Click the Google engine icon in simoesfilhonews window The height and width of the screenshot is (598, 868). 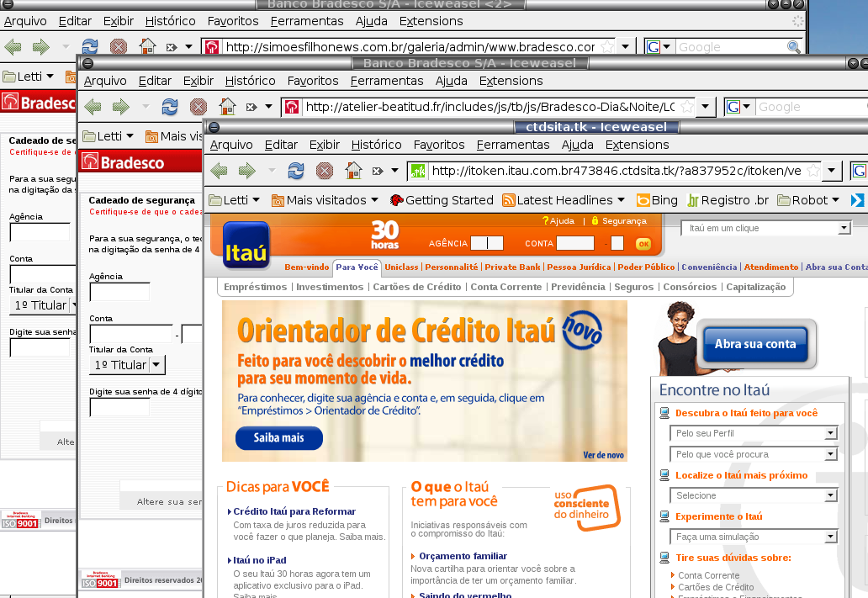[654, 46]
